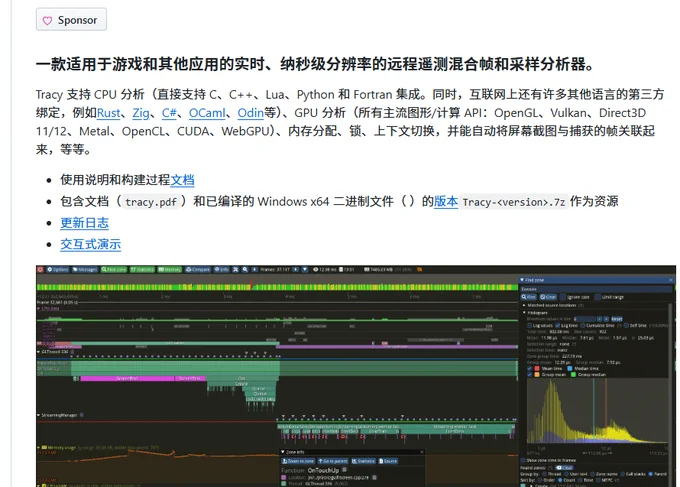This screenshot has height=487, width=680.
Task: Click green Group median color swatch
Action: coord(573,375)
